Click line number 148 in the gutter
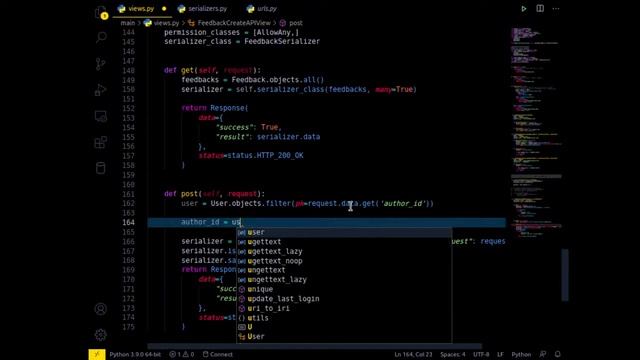Viewport: 640px width, 360px height. [128, 71]
